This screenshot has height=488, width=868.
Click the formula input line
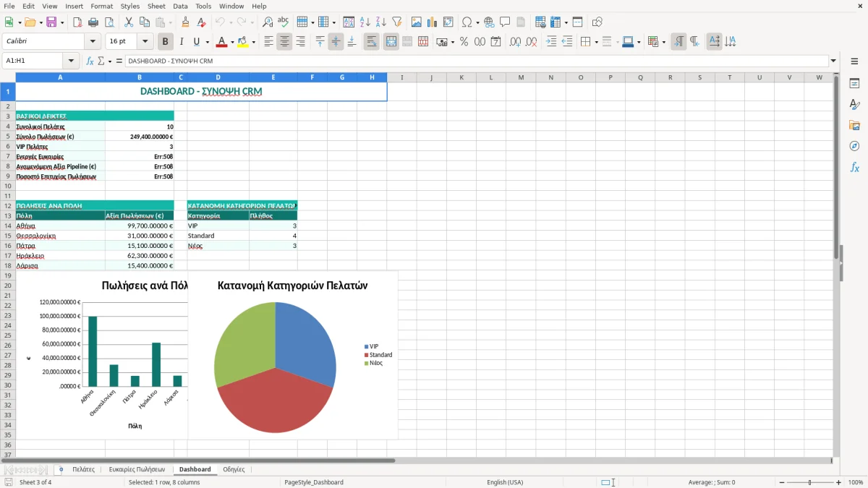476,61
